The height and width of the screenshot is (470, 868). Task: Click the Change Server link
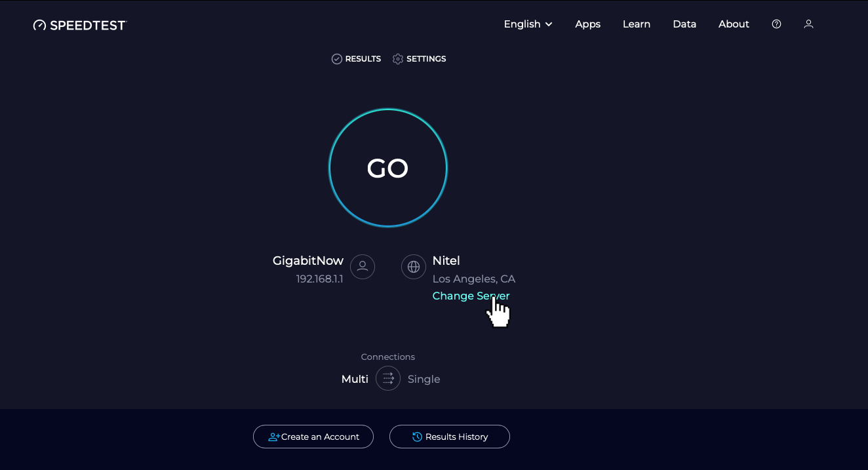(x=471, y=296)
